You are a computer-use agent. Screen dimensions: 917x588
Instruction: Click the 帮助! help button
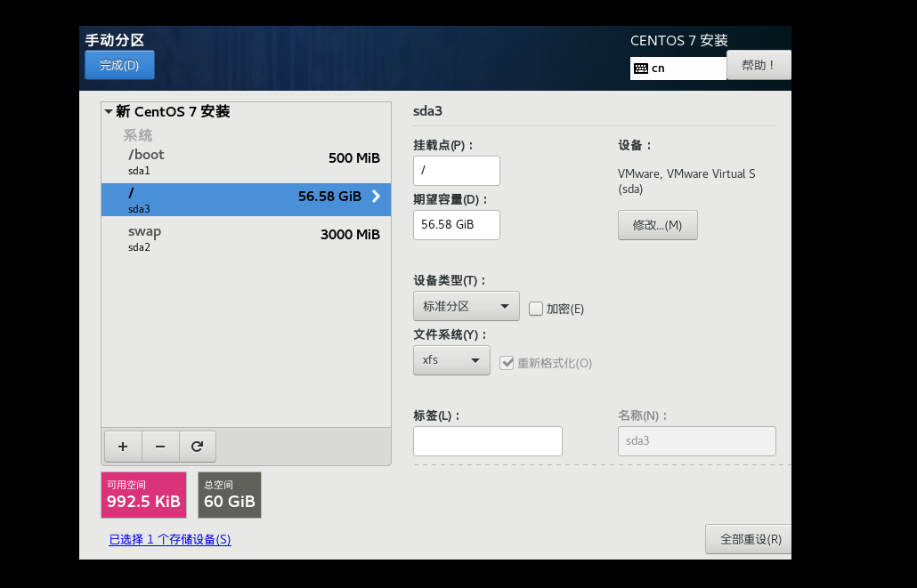point(759,65)
